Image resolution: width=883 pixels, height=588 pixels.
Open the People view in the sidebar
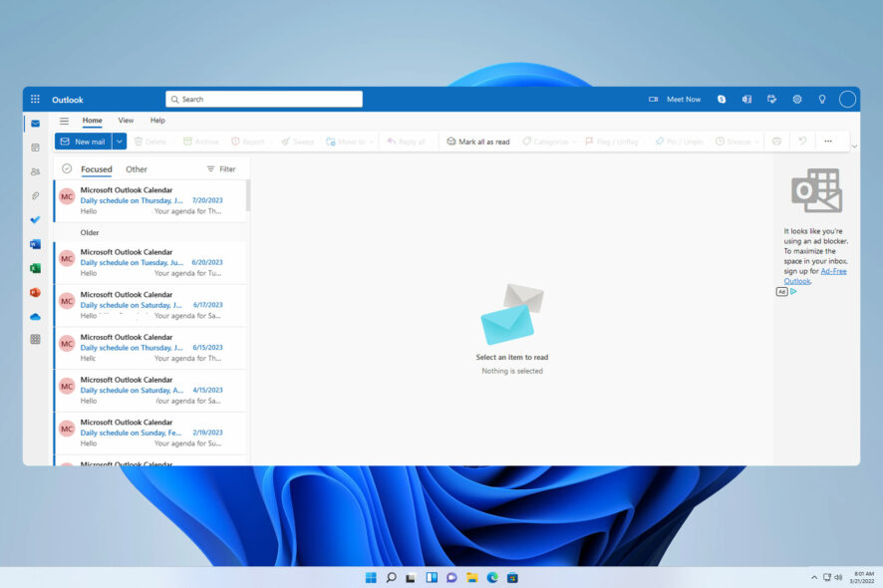tap(35, 172)
